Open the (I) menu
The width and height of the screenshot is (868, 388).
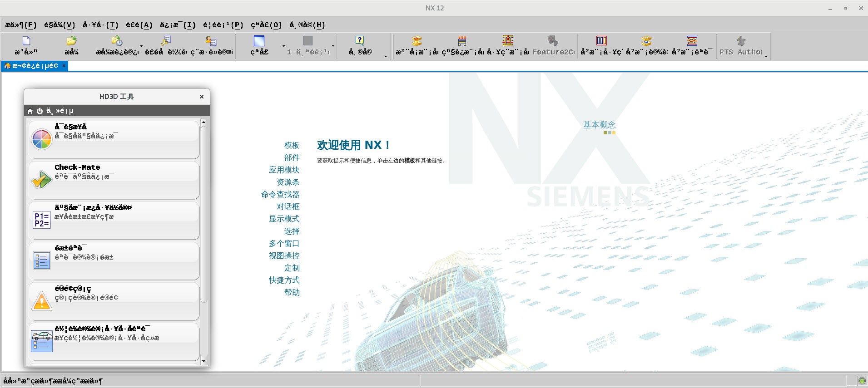[178, 25]
